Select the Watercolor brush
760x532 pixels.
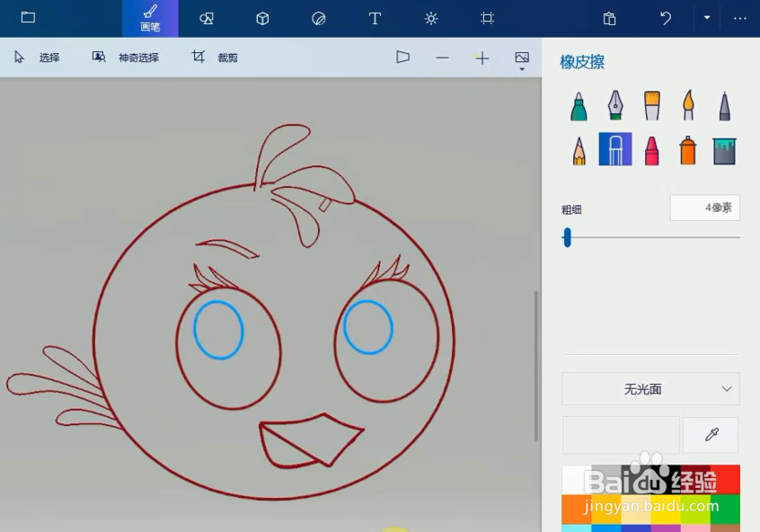[688, 105]
